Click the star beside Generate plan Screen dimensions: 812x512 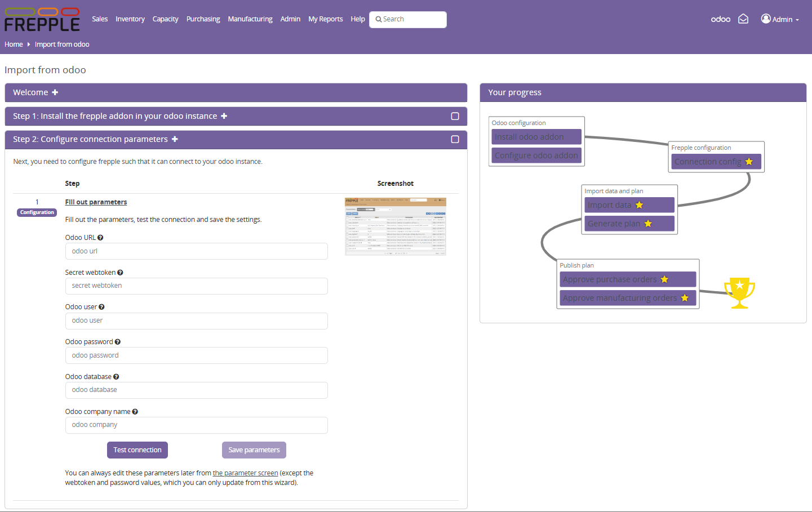pos(648,224)
